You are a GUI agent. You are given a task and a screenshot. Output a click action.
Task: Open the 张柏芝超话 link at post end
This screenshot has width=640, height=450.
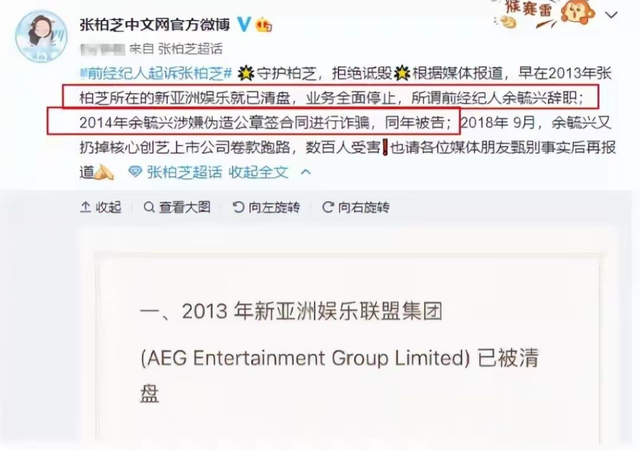tap(184, 172)
